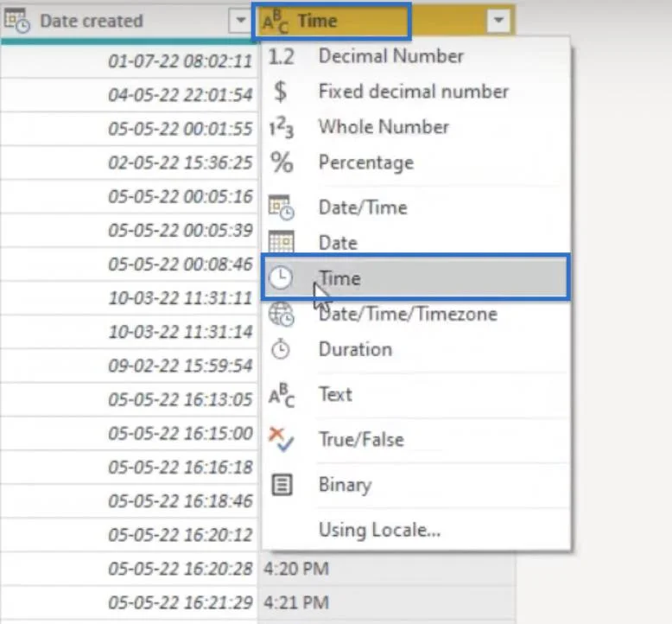Select cell 05-05-22 16:13:05
Image resolution: width=672 pixels, height=624 pixels.
[129, 399]
